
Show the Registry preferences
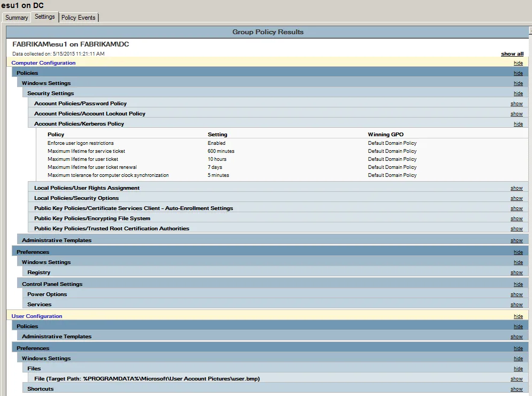click(517, 273)
